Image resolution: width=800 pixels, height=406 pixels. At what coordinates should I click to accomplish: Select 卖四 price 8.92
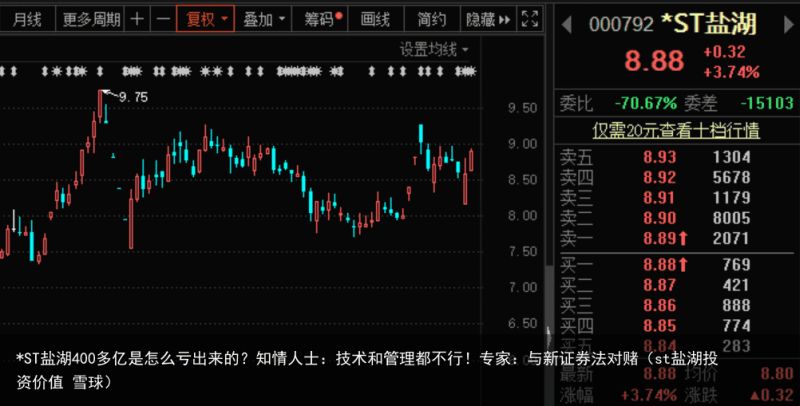[x=659, y=177]
